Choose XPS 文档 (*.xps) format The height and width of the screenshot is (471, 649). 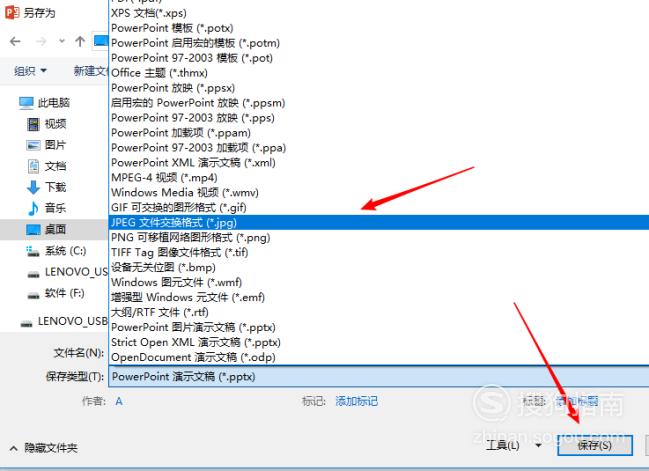[379, 13]
